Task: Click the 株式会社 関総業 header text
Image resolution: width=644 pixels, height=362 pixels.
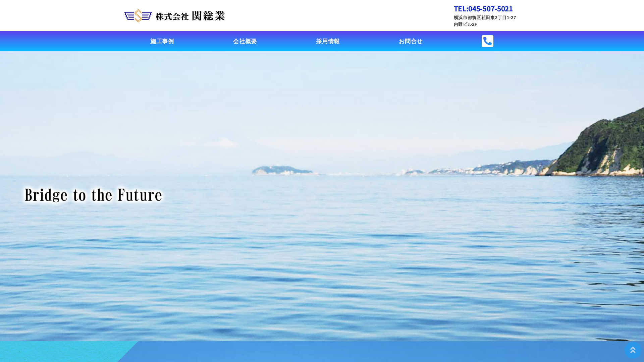Action: pyautogui.click(x=191, y=16)
